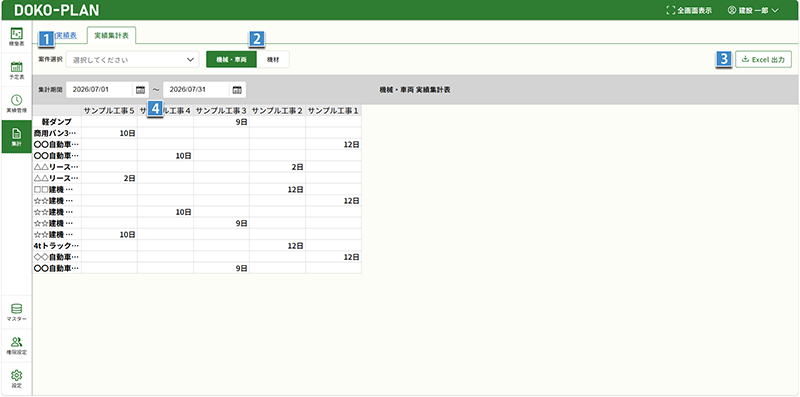
Task: Click the 軽ダンプ row label
Action: click(x=56, y=122)
